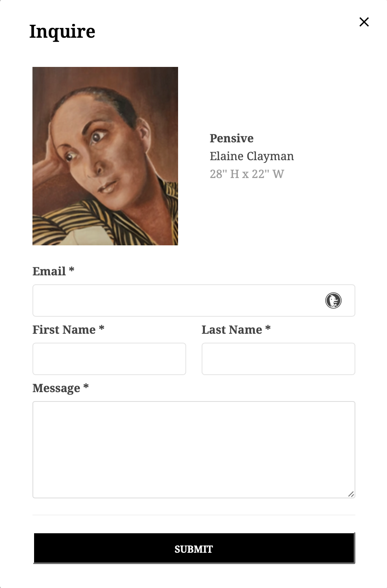Click the required asterisk beside Last Name
The width and height of the screenshot is (387, 588).
tap(268, 328)
